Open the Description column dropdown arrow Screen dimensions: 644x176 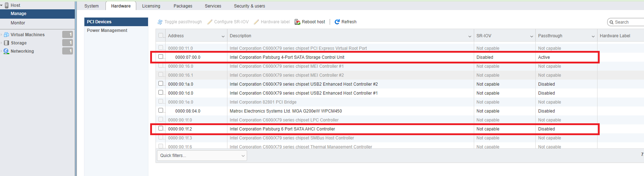tap(470, 36)
